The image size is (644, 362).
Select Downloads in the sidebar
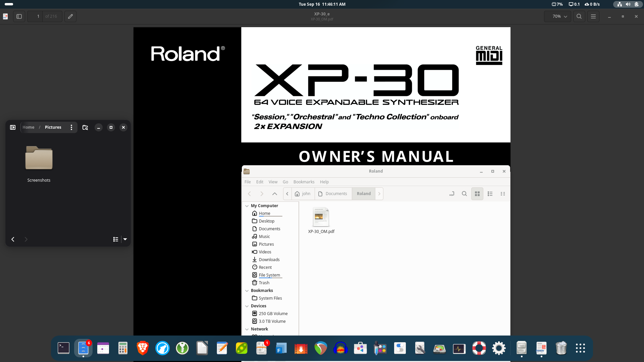pyautogui.click(x=269, y=260)
